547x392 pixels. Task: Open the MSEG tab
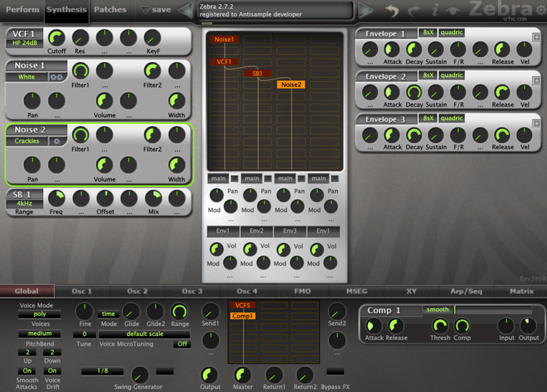[357, 291]
